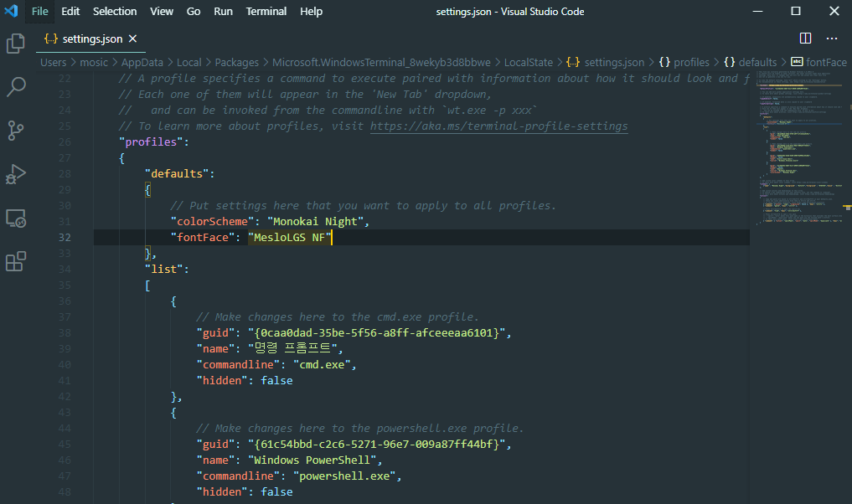Screen dimensions: 852x504
Task: Split the editor to the right
Action: pos(805,38)
